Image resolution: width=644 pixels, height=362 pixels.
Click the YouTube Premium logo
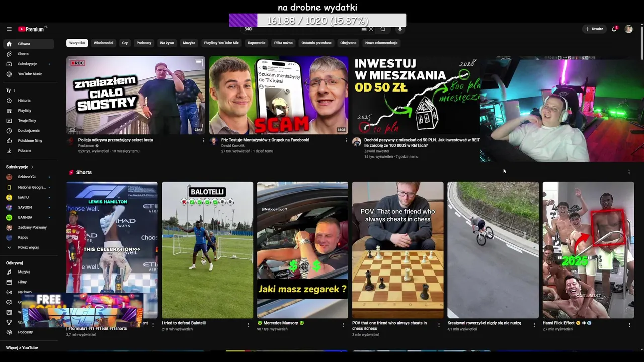coord(31,29)
